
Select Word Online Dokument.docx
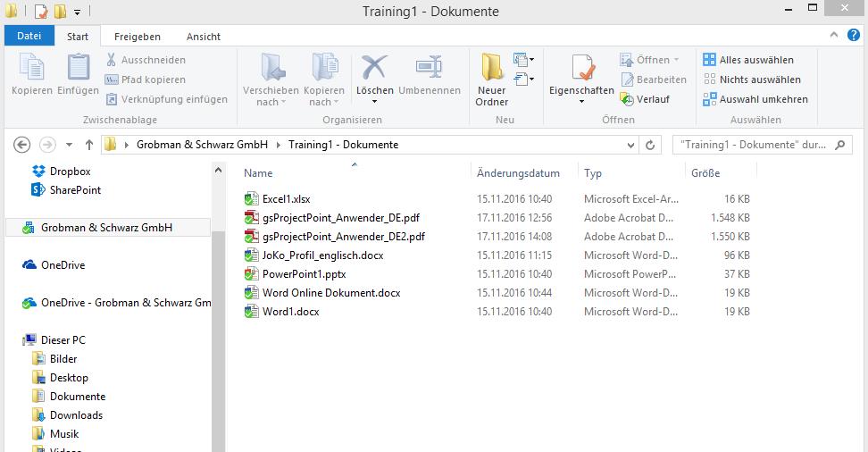(322, 293)
